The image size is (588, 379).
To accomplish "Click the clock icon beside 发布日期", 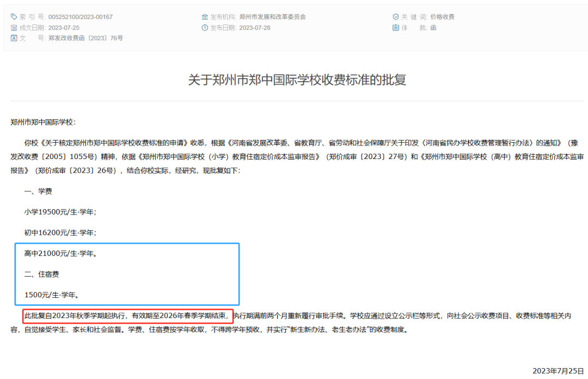I will [205, 27].
